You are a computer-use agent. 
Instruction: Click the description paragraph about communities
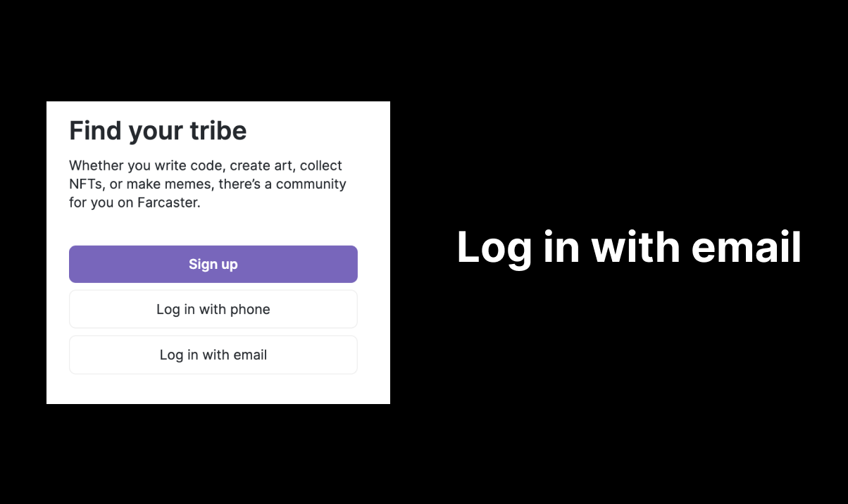207,183
